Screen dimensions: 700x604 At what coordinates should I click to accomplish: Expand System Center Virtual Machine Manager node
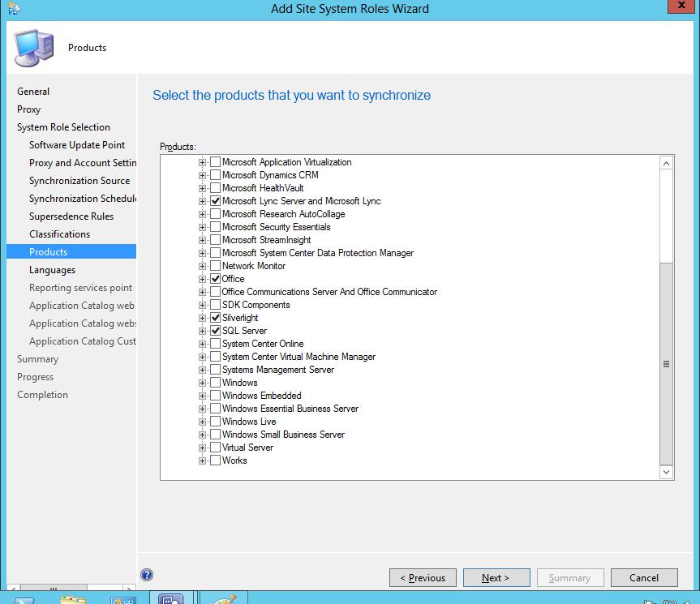[x=202, y=357]
